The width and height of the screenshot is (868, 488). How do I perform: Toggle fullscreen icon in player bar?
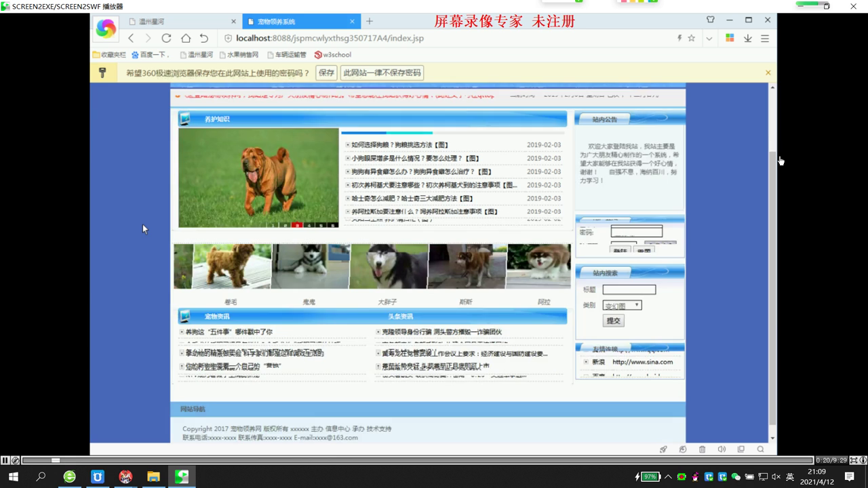pos(854,460)
